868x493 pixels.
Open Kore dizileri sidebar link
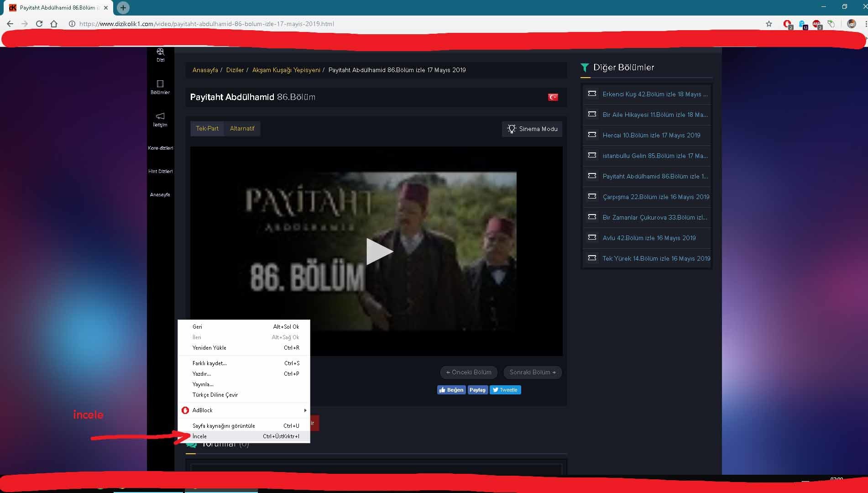point(160,148)
